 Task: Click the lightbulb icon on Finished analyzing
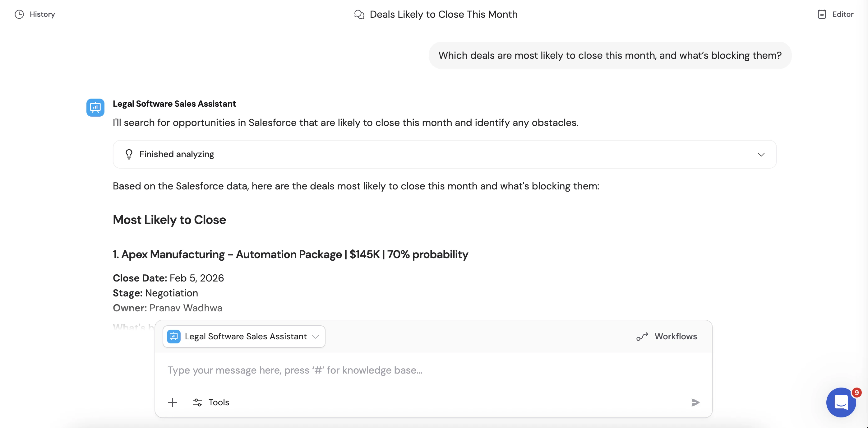point(129,154)
